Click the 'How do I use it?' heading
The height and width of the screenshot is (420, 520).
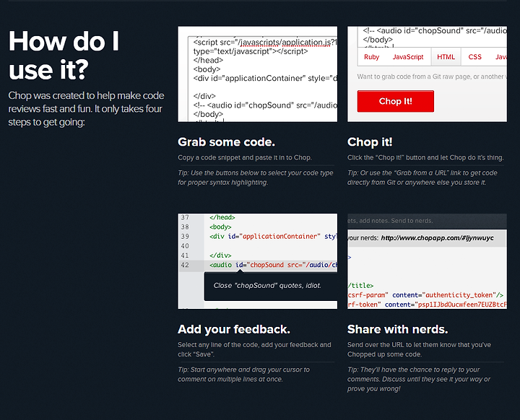pos(64,55)
